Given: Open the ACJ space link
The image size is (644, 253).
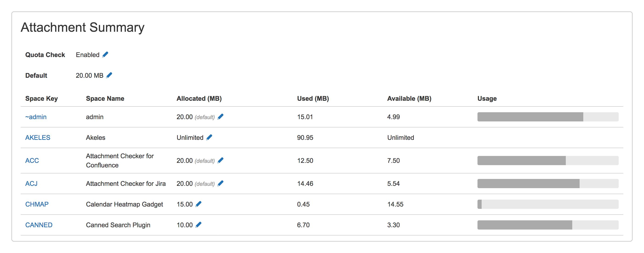Looking at the screenshot, I should tap(31, 184).
